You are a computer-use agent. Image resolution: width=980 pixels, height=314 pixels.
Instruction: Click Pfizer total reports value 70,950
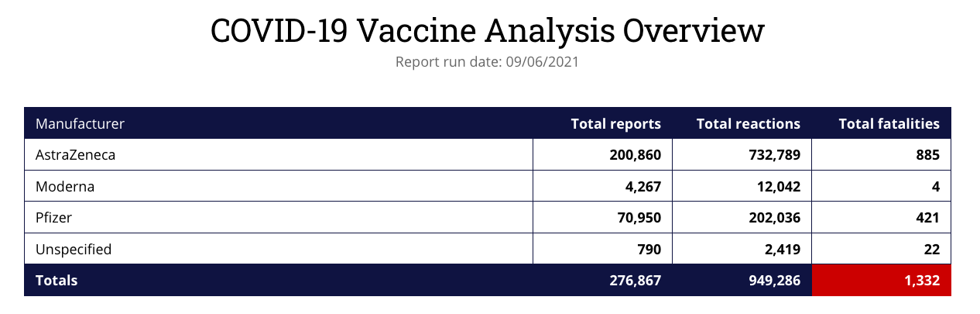pos(639,218)
